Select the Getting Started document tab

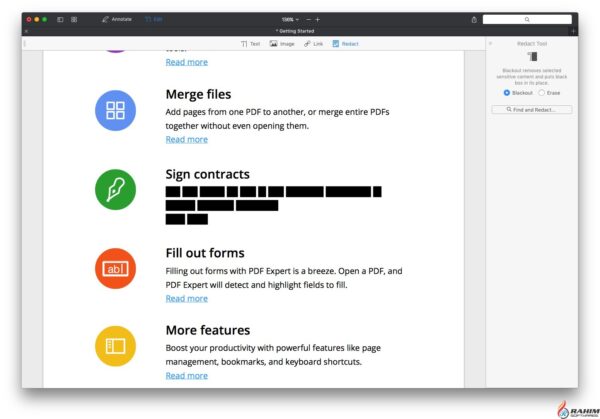pos(295,31)
